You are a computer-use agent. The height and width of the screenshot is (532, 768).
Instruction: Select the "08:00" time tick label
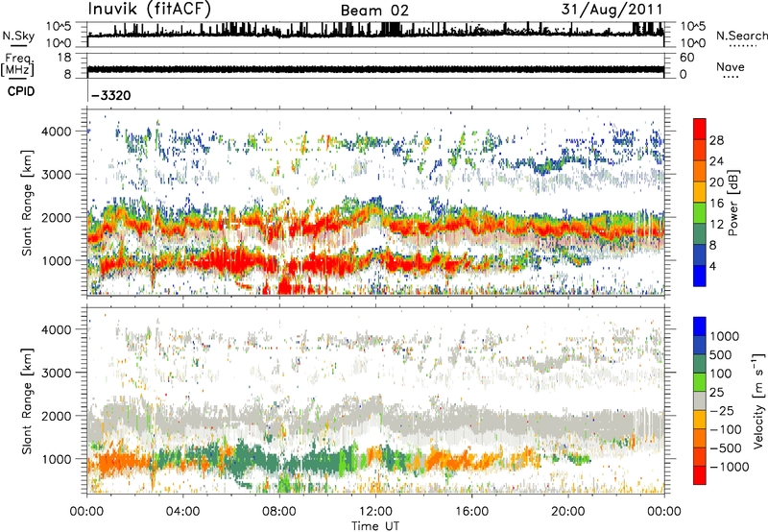tap(278, 512)
